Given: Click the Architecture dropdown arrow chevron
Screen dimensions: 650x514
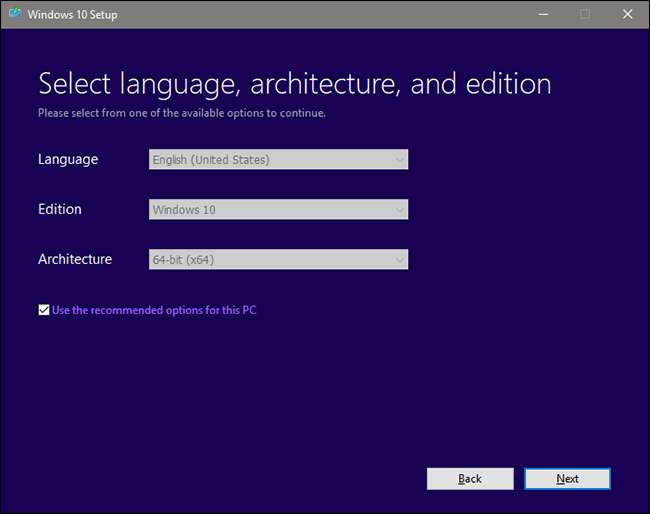Looking at the screenshot, I should (x=399, y=260).
